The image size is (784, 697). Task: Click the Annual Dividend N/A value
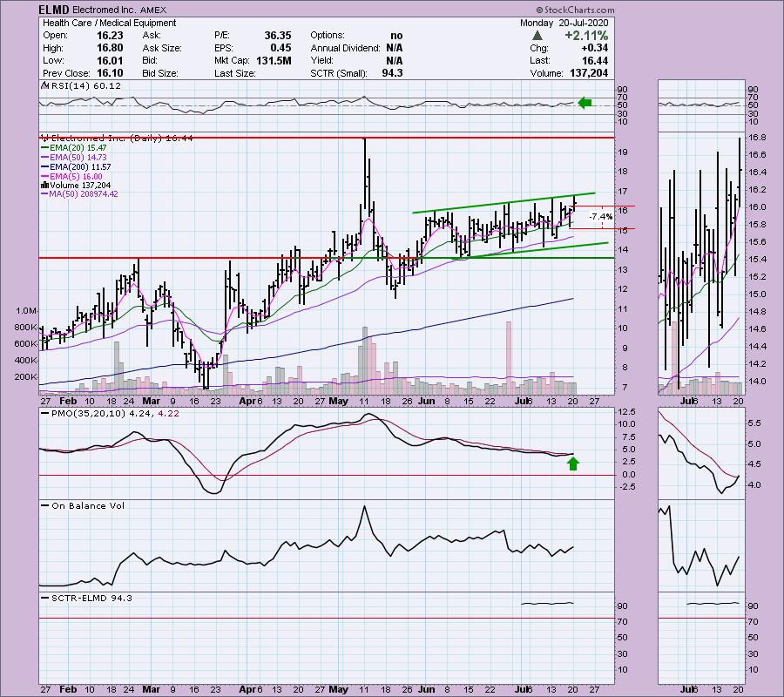[395, 48]
